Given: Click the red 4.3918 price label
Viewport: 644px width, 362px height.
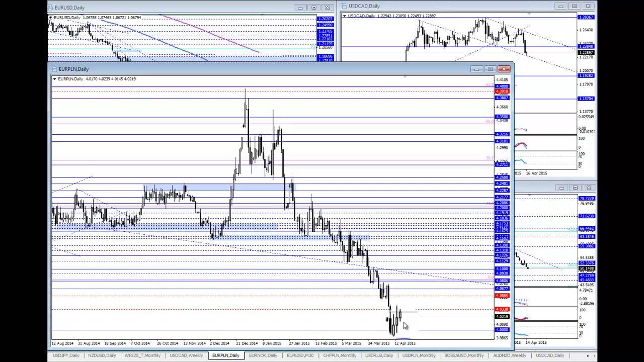Looking at the screenshot, I should [502, 92].
